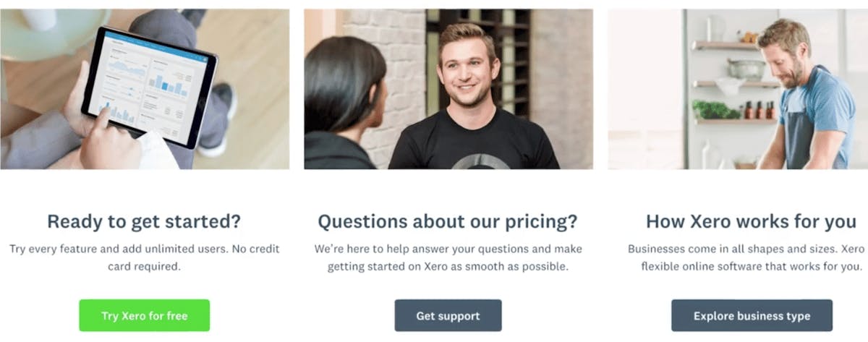Click the hand touching the tablet
The image size is (868, 342).
pos(109,134)
